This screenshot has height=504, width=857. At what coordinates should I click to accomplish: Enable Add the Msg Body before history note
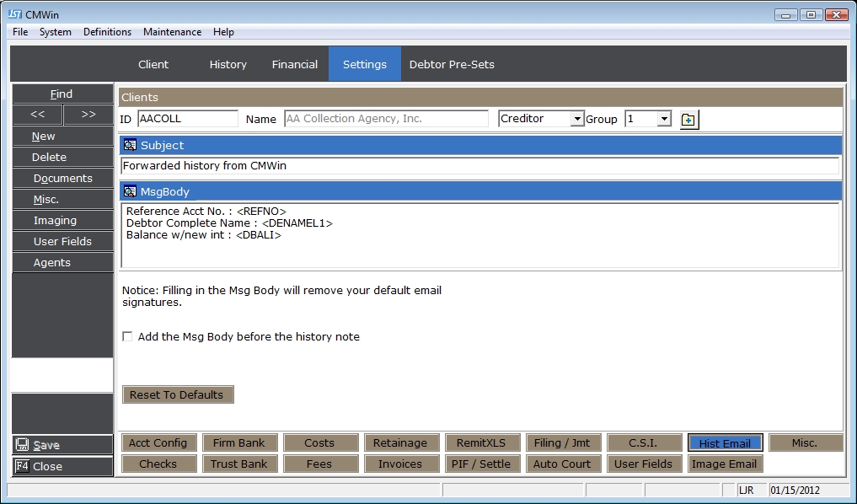128,337
